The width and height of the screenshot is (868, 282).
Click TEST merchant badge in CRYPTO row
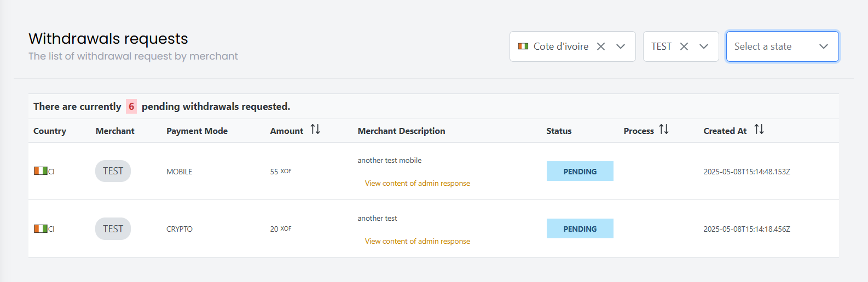tap(113, 229)
